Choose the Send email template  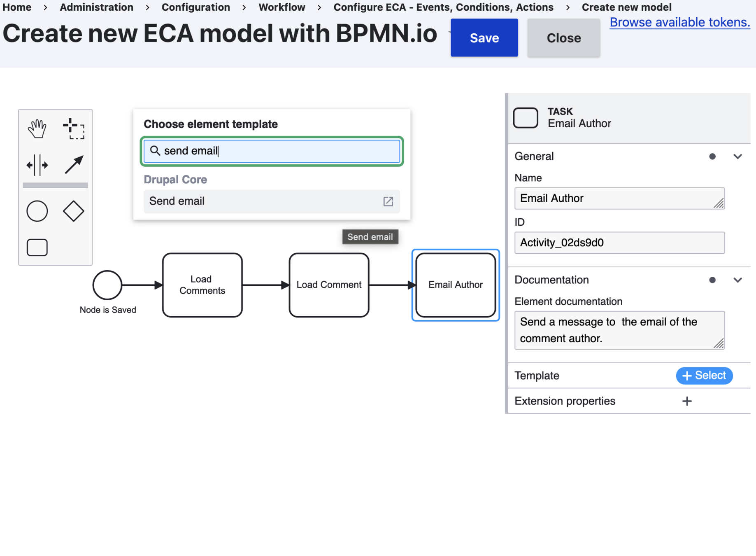[x=272, y=201]
